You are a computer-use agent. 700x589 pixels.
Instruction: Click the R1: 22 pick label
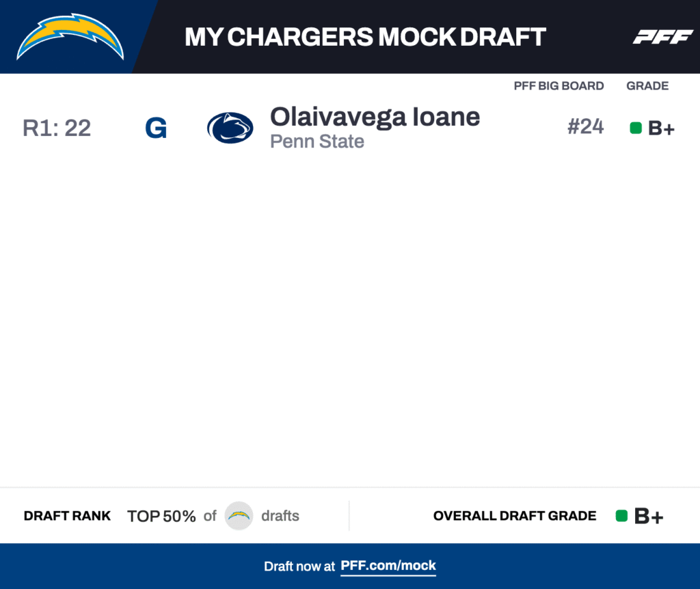coord(57,128)
